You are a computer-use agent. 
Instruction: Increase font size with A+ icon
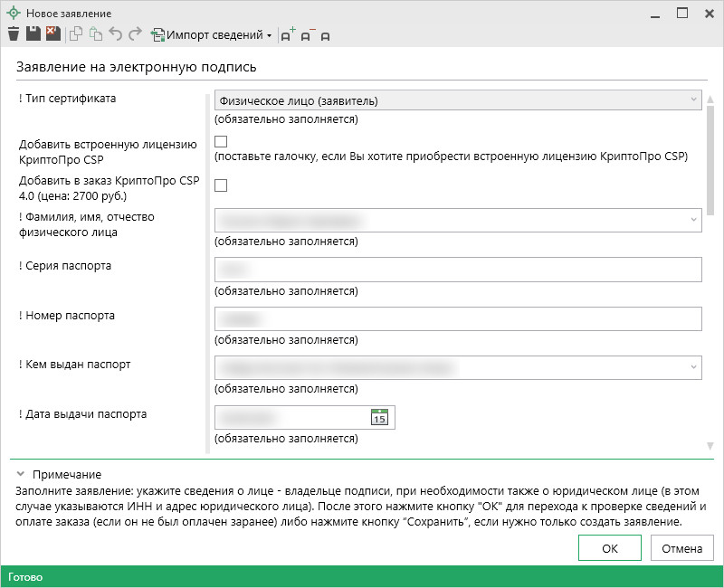click(x=288, y=35)
